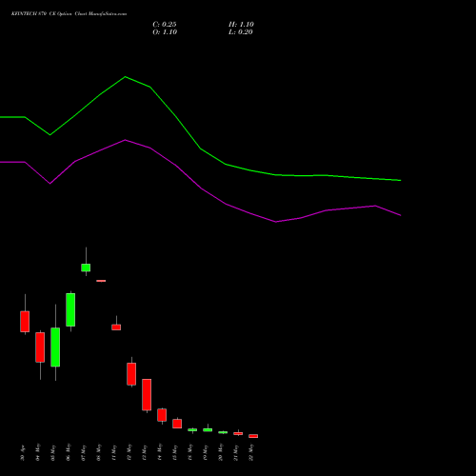Select the low value L: 0.20

coord(241,32)
